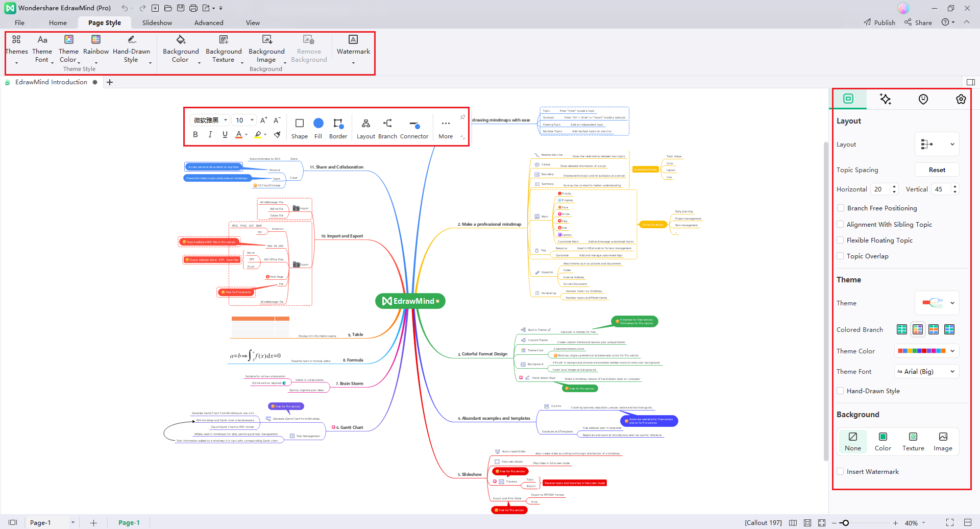Click the blue Fill color circle
This screenshot has height=529, width=980.
[x=318, y=123]
